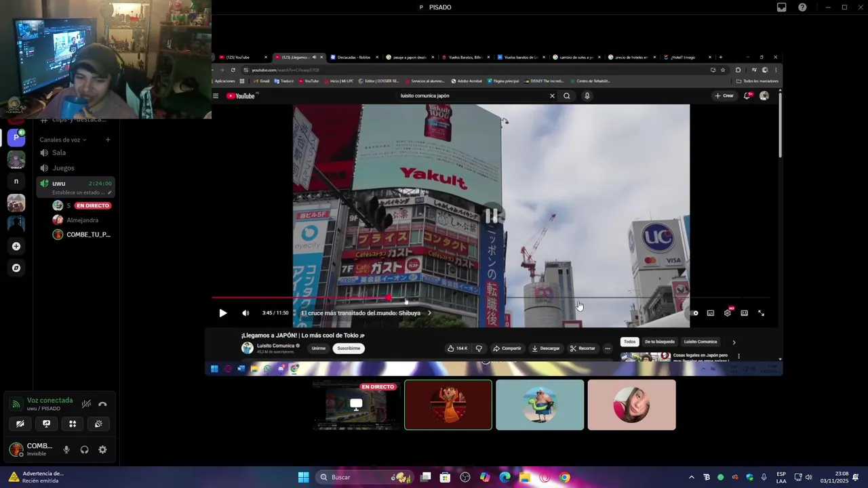Disconnect from voice with hang-up icon

pyautogui.click(x=102, y=404)
